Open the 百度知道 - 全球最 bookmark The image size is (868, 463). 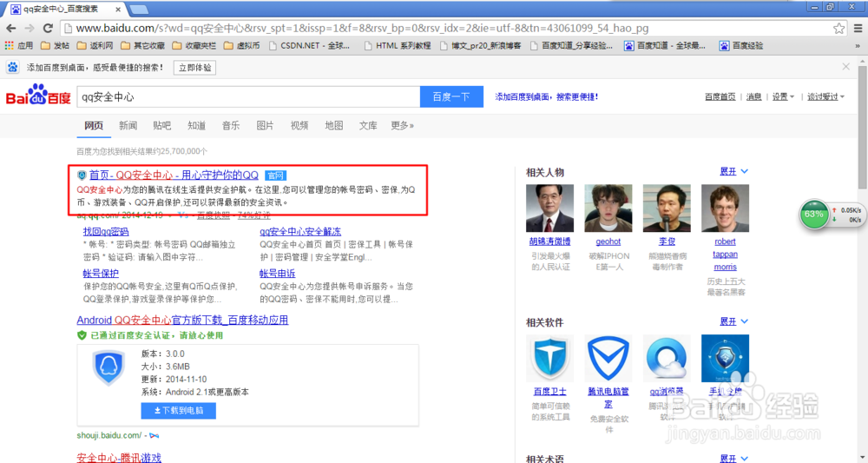pos(665,45)
